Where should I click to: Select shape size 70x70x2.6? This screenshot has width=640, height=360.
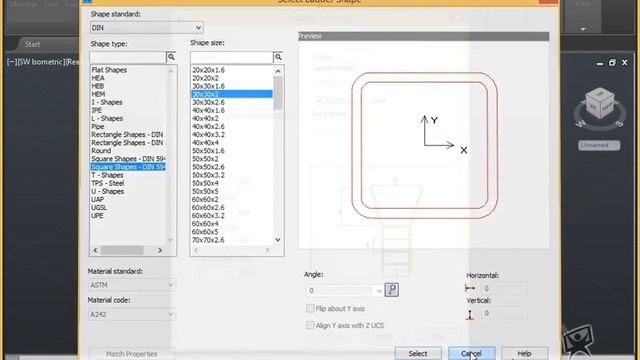[209, 240]
